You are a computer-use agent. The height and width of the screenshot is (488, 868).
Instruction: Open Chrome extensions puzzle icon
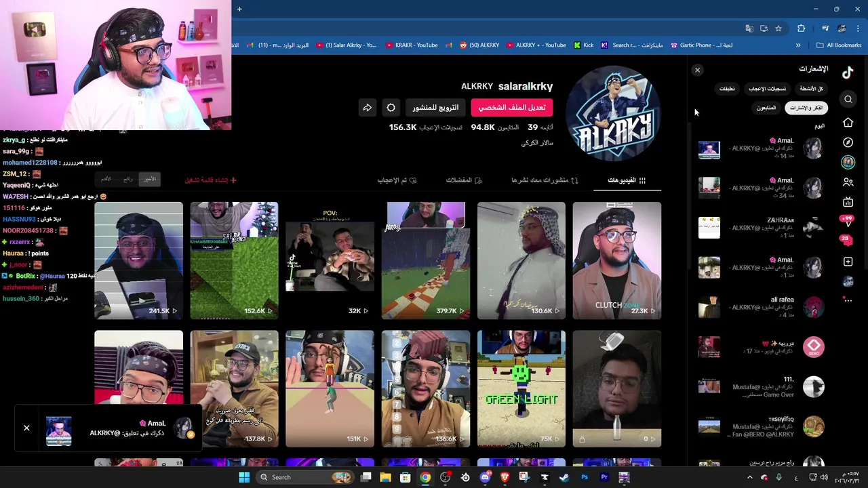(x=802, y=28)
